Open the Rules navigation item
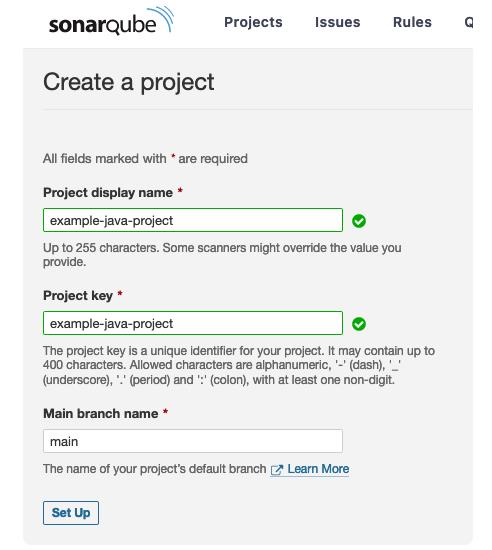Image resolution: width=492 pixels, height=550 pixels. point(412,22)
